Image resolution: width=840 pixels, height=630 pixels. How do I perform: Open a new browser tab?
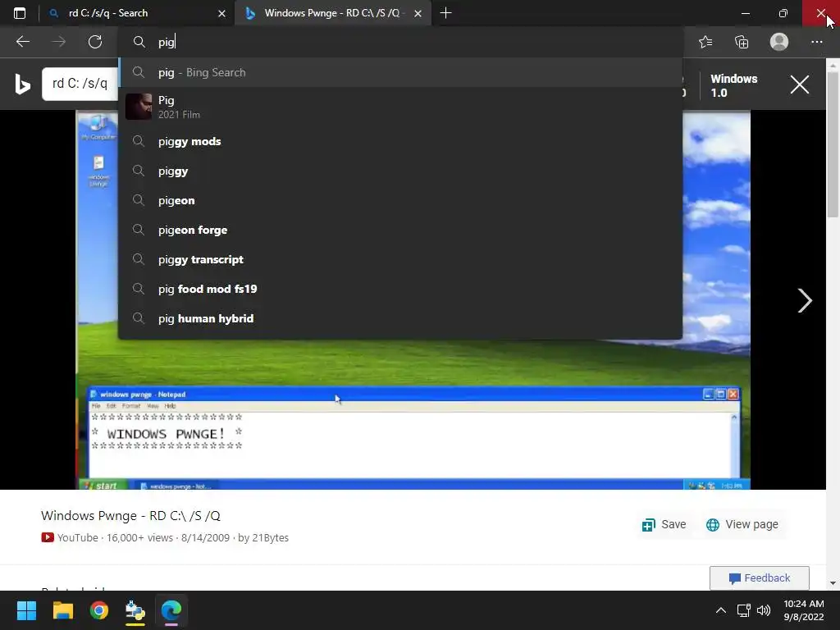coord(445,13)
